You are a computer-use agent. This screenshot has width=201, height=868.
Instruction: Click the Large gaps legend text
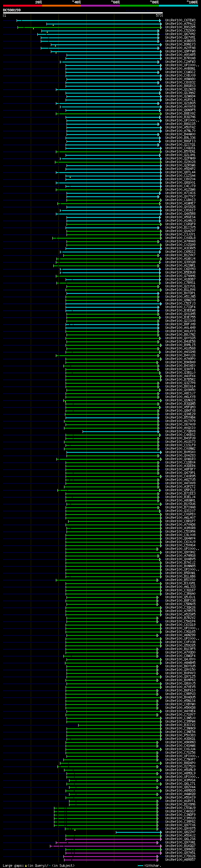pos(14,865)
